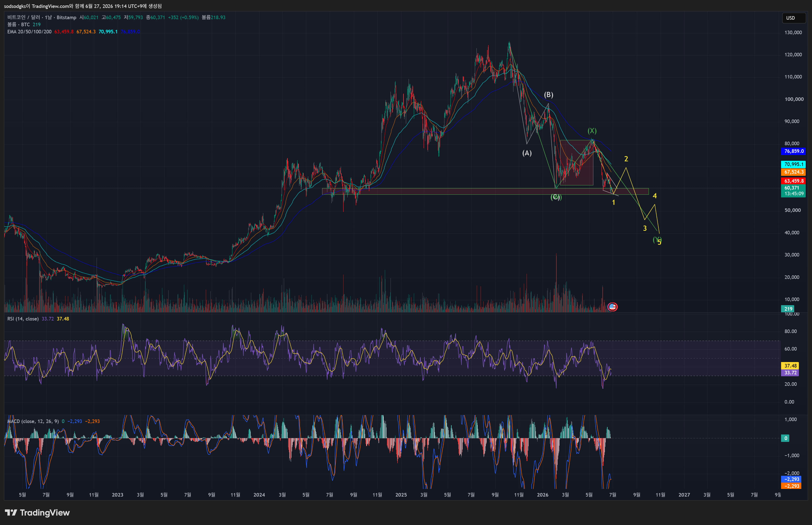Click the blue 76,859.0 price axis label
812x525 pixels.
[794, 151]
